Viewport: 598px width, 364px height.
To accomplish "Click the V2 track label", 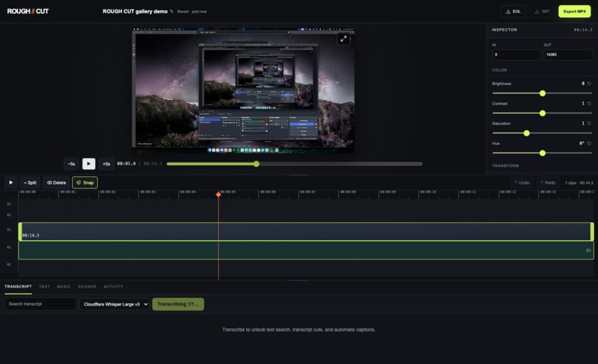I will 9,215.
